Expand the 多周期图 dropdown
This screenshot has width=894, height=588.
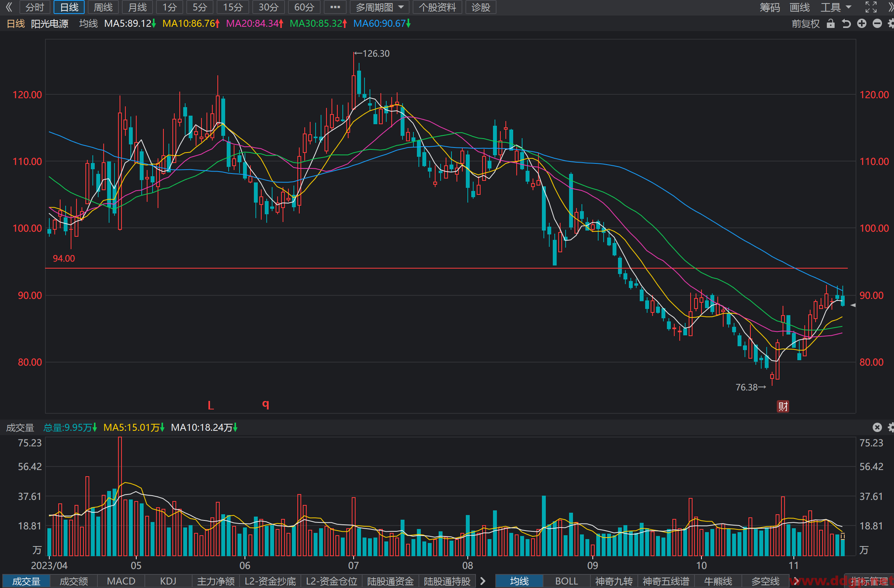coord(380,7)
